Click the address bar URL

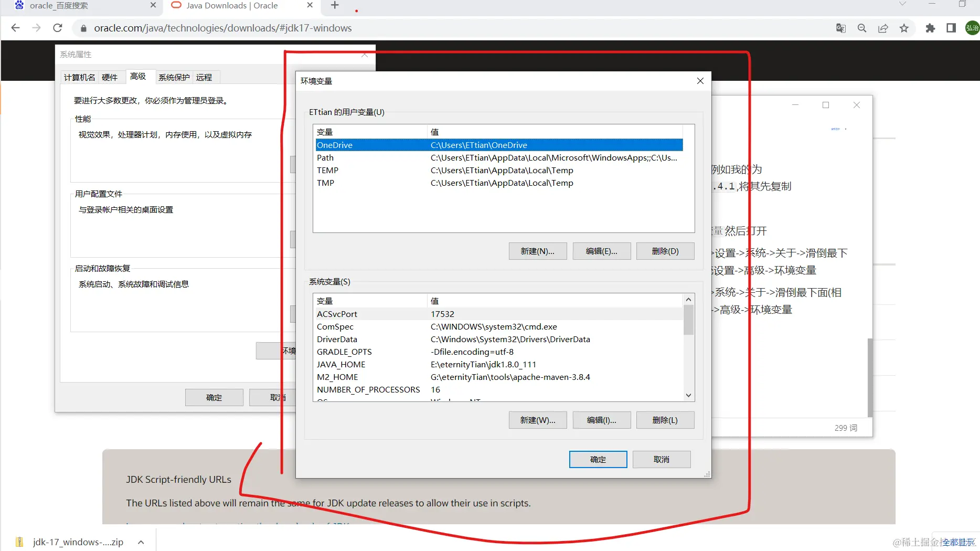click(x=223, y=28)
